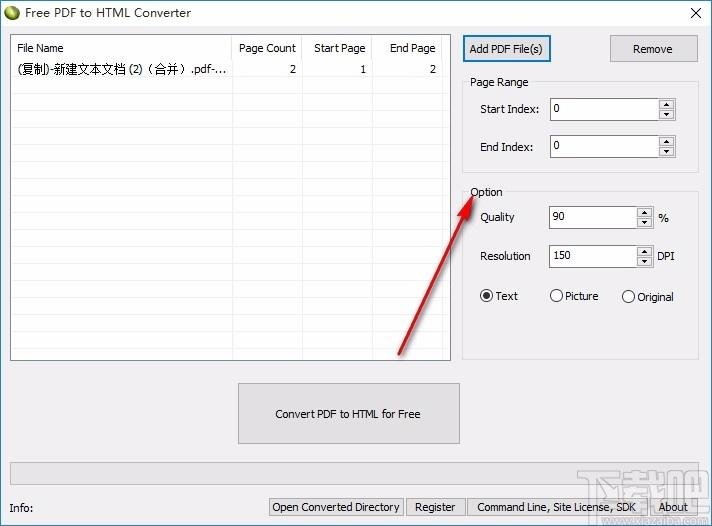Remove the selected PDF file
The height and width of the screenshot is (526, 712).
point(653,49)
